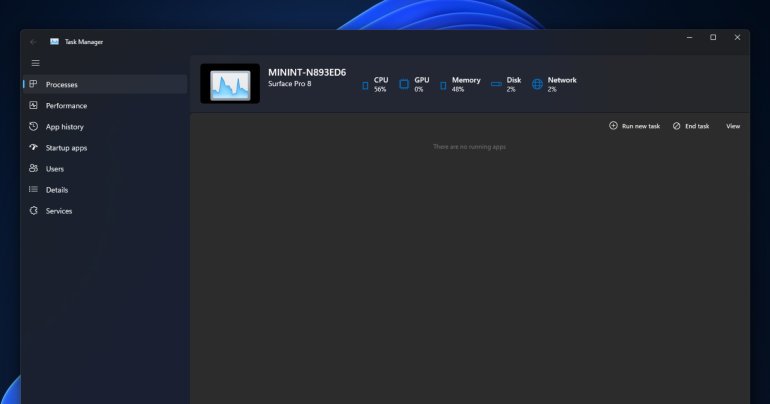Click the App history clock icon
The height and width of the screenshot is (404, 770).
[34, 127]
